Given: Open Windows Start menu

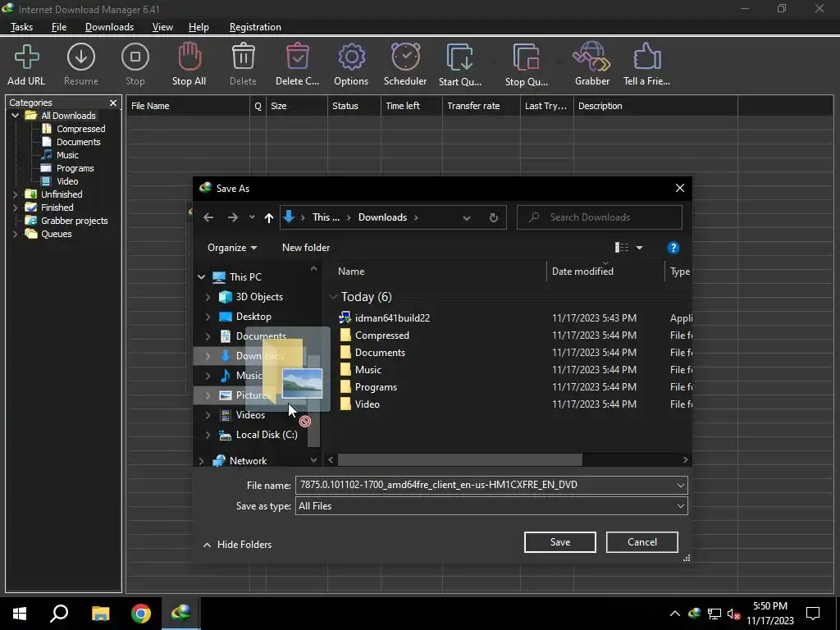Looking at the screenshot, I should pos(20,614).
